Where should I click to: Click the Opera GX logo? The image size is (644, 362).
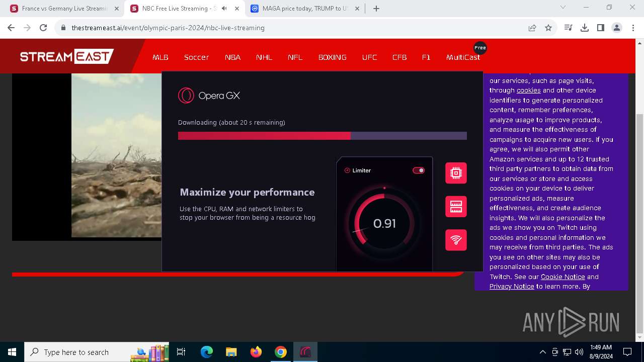tap(209, 96)
